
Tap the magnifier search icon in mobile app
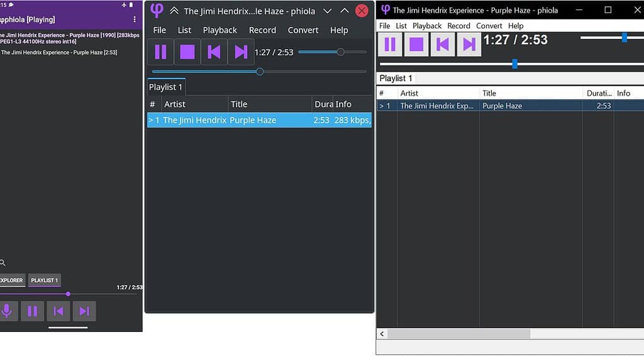click(3, 263)
